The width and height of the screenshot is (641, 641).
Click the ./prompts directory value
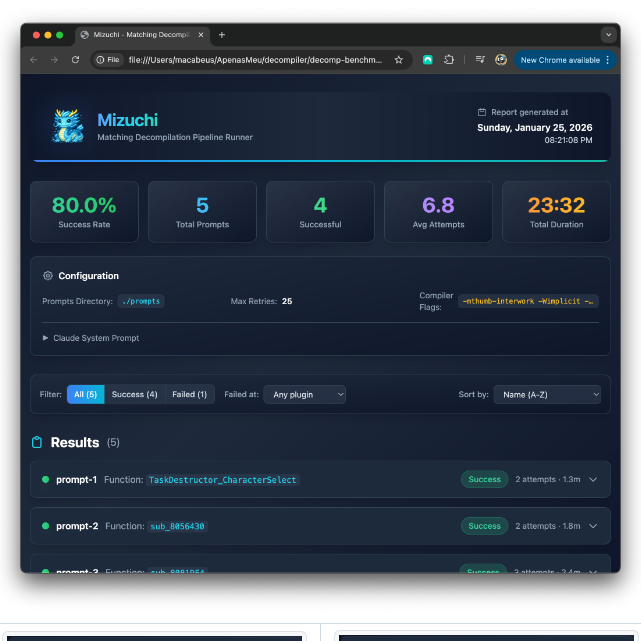(x=141, y=301)
